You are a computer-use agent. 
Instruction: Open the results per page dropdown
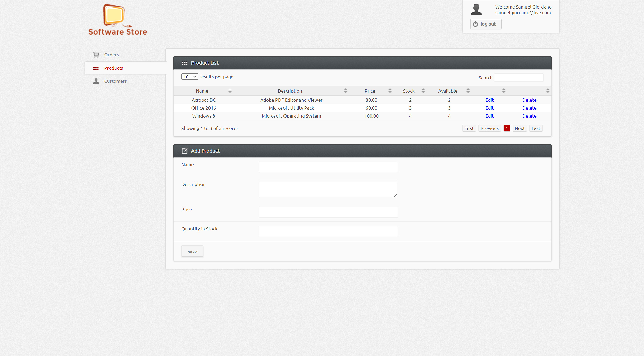coord(189,77)
